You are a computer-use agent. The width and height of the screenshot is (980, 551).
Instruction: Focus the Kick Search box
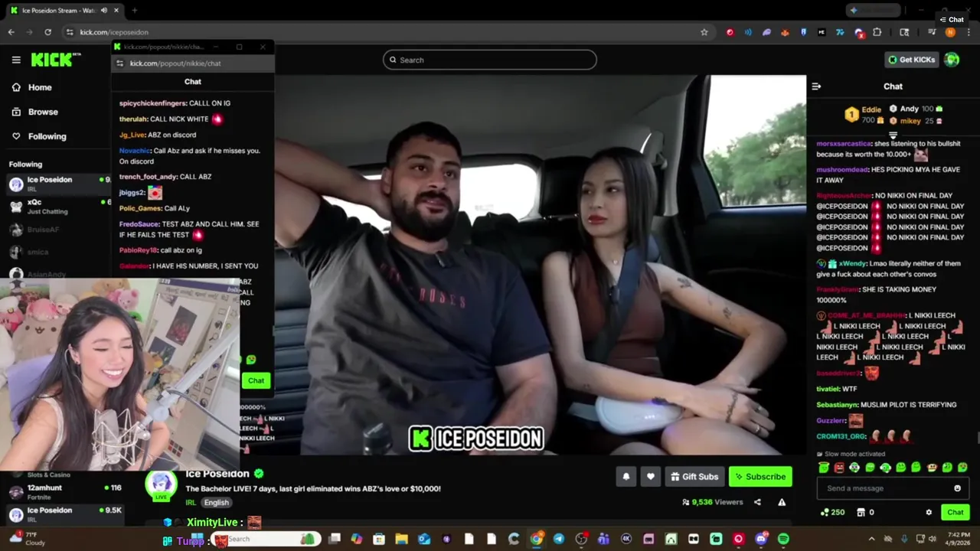[x=490, y=60]
